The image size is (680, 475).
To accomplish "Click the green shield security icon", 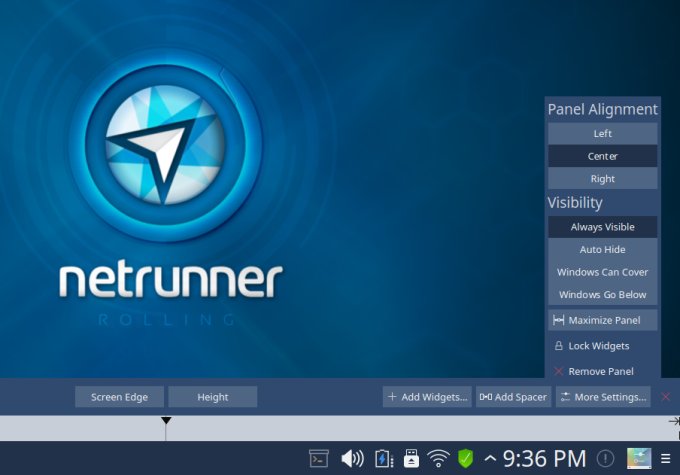I will tap(466, 459).
